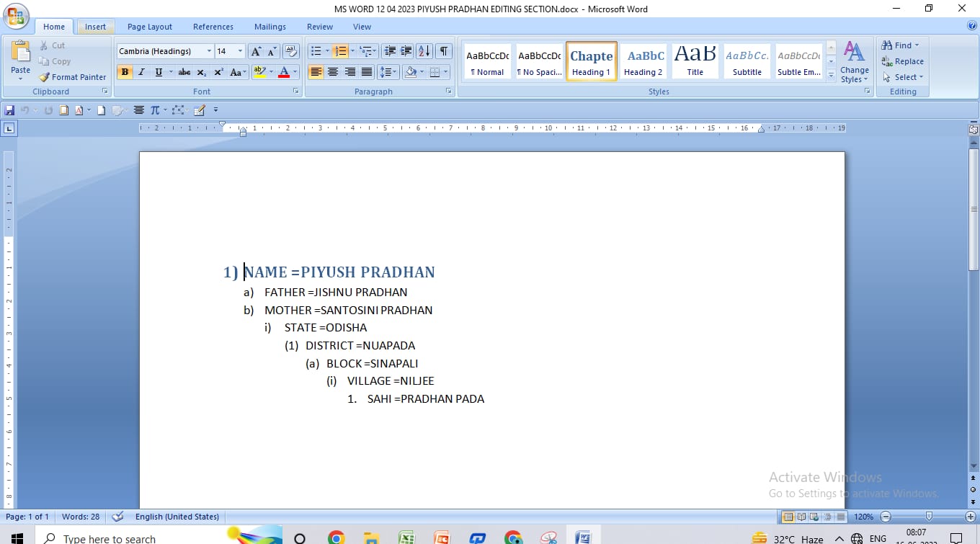Click the zoom slider handle
This screenshot has height=544, width=980.
coord(929,517)
